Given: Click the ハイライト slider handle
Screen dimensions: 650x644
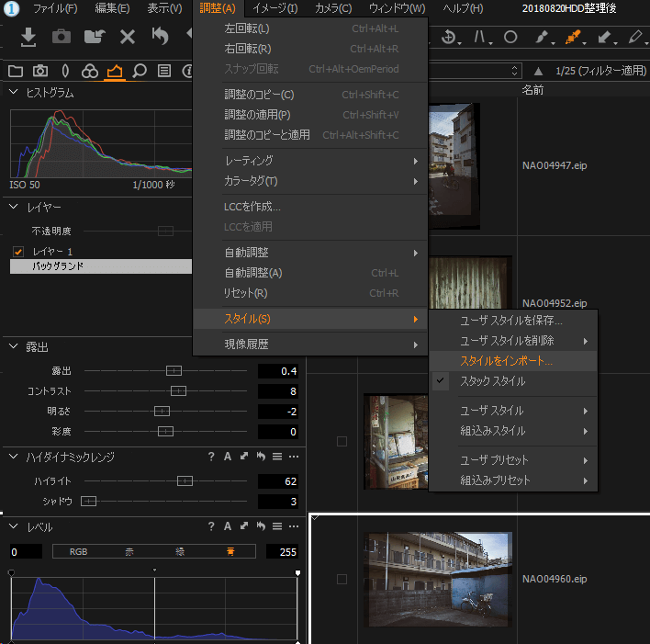Looking at the screenshot, I should 185,480.
